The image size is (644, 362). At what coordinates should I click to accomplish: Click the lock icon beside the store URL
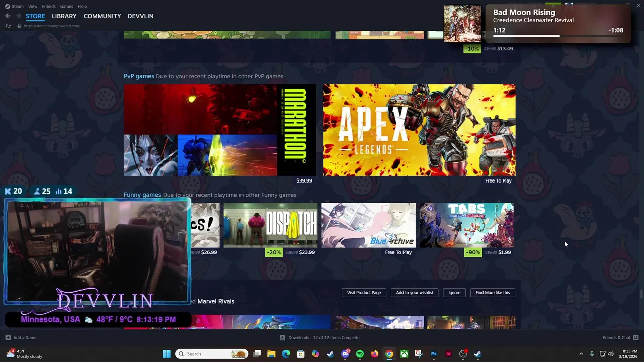(19, 26)
